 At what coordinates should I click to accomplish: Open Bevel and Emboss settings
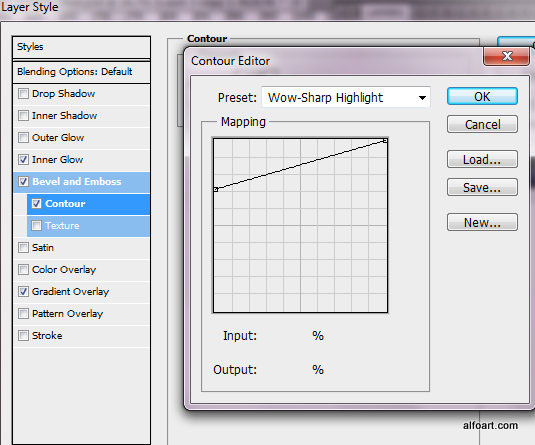77,182
